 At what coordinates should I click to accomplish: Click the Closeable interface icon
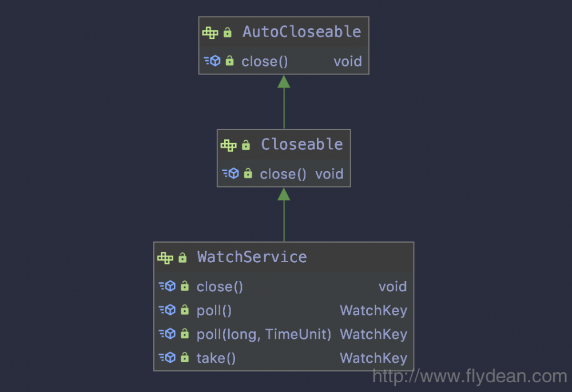point(228,145)
